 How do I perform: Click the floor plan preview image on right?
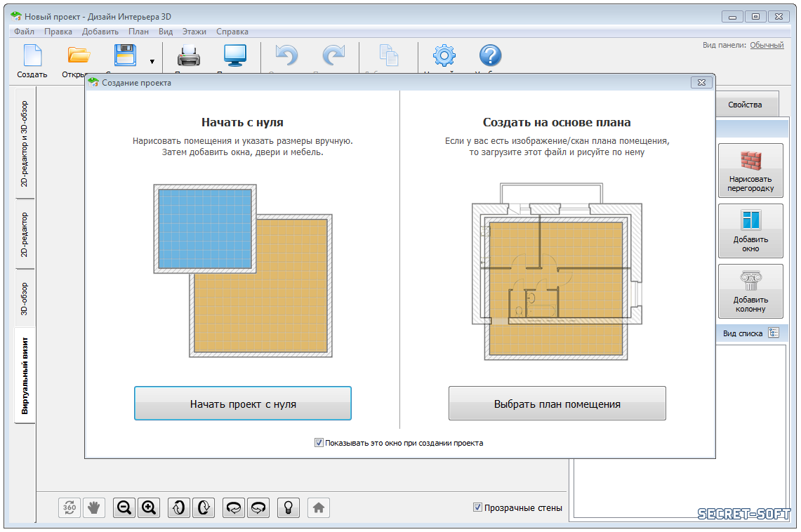556,272
